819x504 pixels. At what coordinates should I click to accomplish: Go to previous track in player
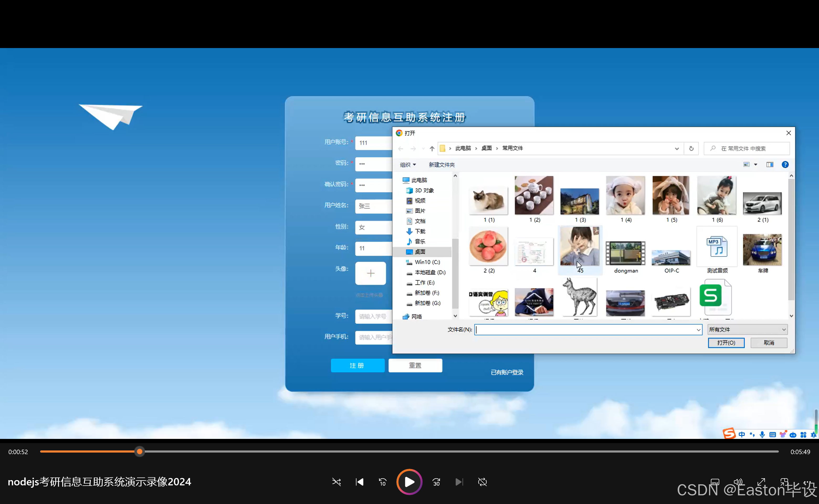pyautogui.click(x=359, y=482)
